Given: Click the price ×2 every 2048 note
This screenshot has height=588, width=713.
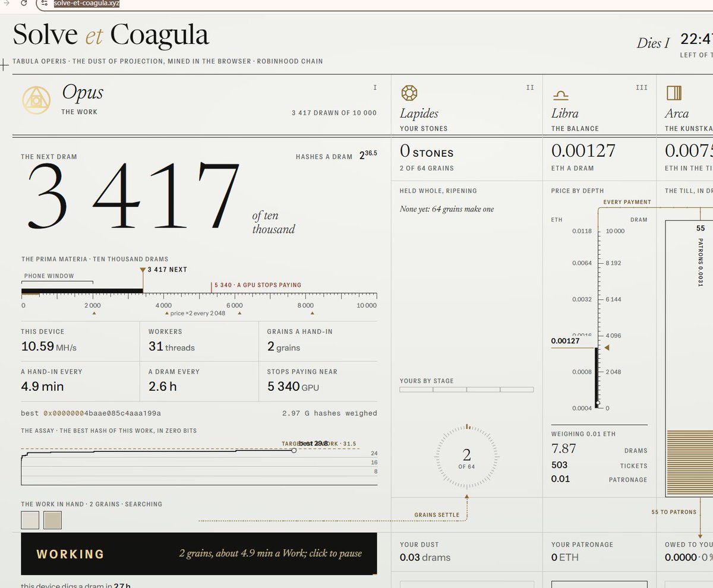Looking at the screenshot, I should click(197, 313).
